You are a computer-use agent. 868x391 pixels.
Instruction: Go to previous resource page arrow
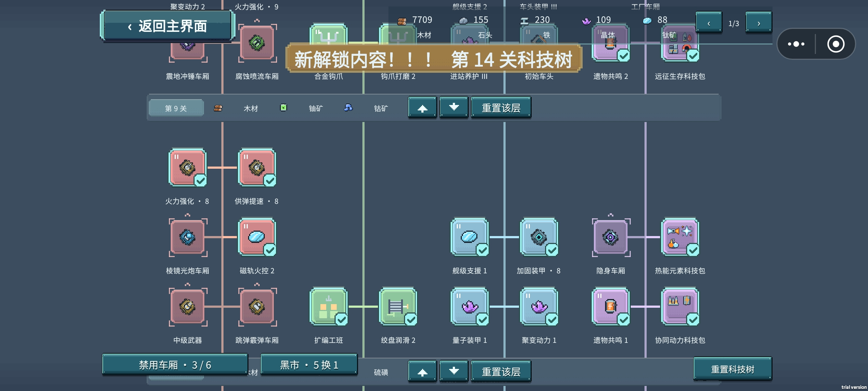(x=709, y=23)
